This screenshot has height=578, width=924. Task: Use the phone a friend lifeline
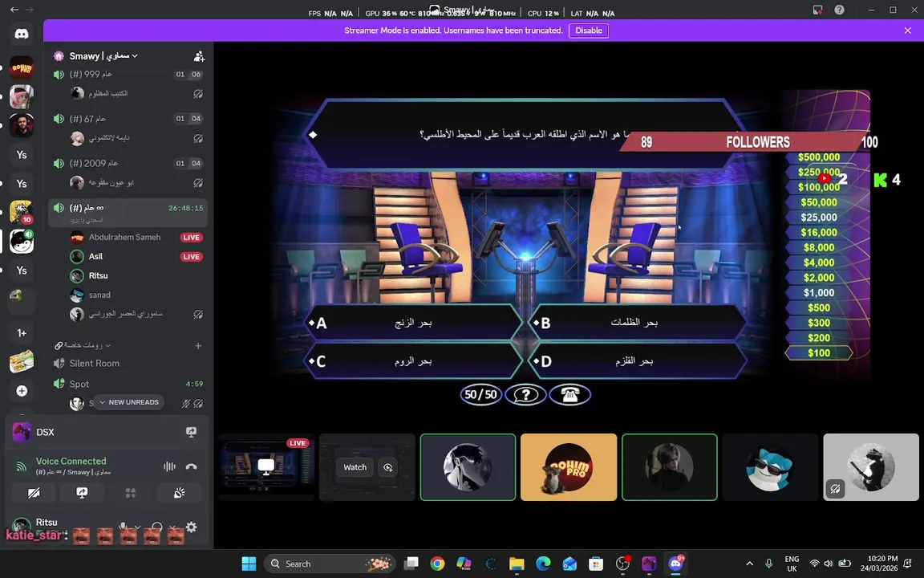click(569, 395)
